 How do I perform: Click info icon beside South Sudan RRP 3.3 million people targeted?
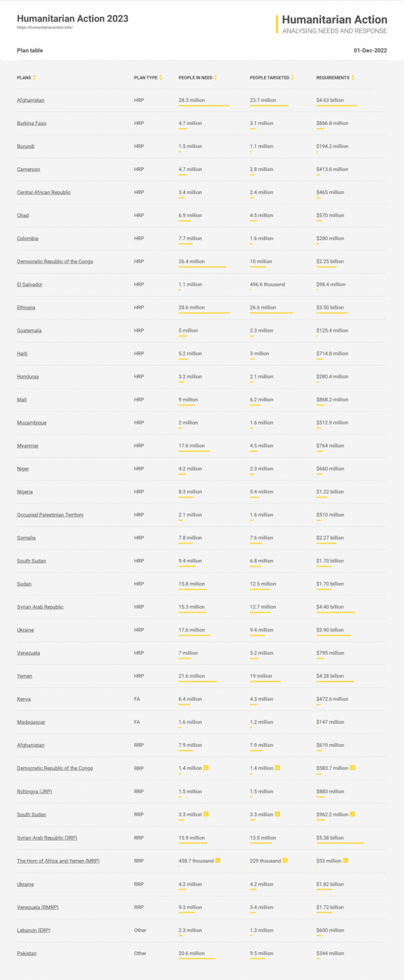[277, 814]
